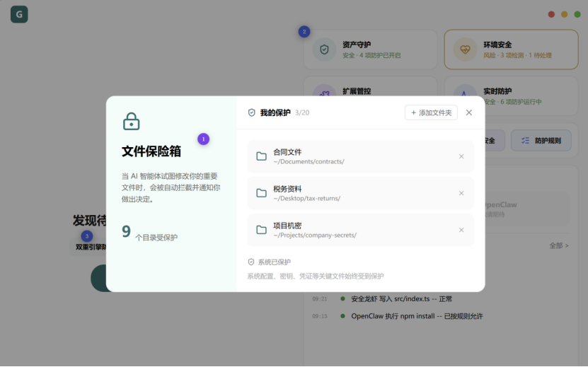The height and width of the screenshot is (367, 588).
Task: Click the shield icon in 资产守护 card
Action: [x=324, y=49]
